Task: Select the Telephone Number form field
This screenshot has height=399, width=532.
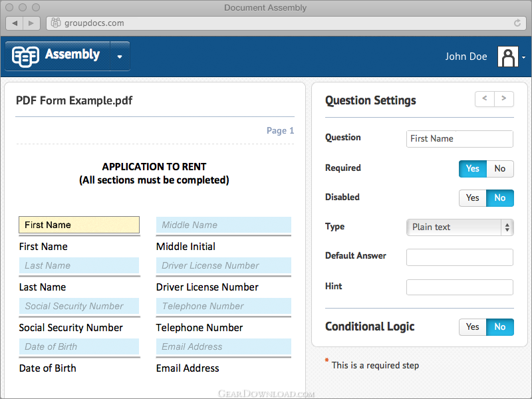Action: pyautogui.click(x=223, y=306)
